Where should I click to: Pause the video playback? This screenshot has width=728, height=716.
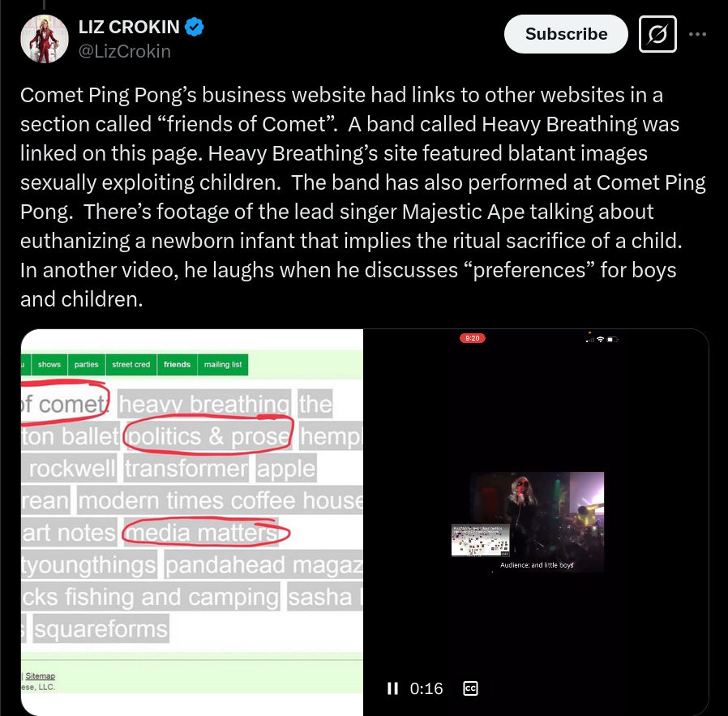(393, 688)
